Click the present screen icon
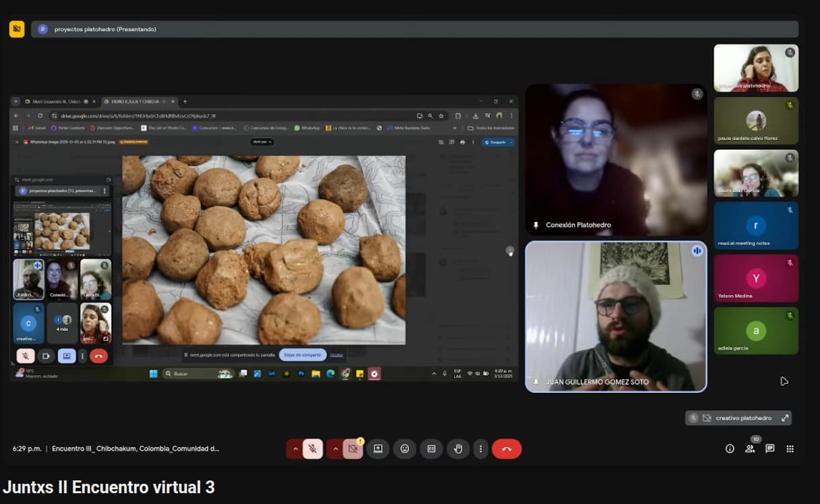 pos(378,449)
